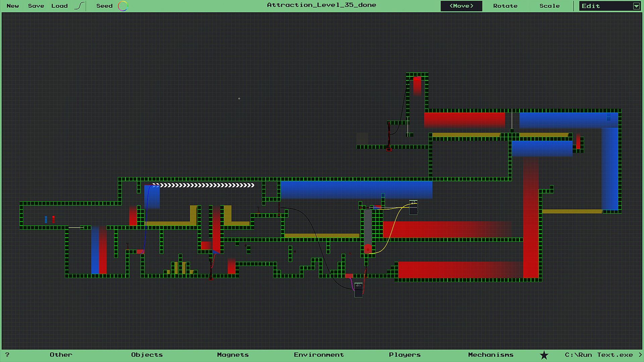Screen dimensions: 644x362
Task: Select the small red player marker
Action: 53,220
